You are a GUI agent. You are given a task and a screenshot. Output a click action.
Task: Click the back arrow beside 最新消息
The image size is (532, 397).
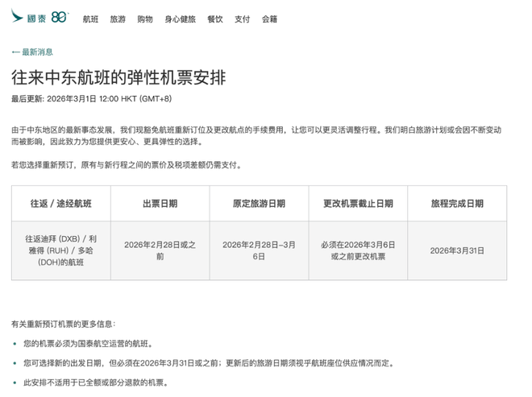(15, 52)
